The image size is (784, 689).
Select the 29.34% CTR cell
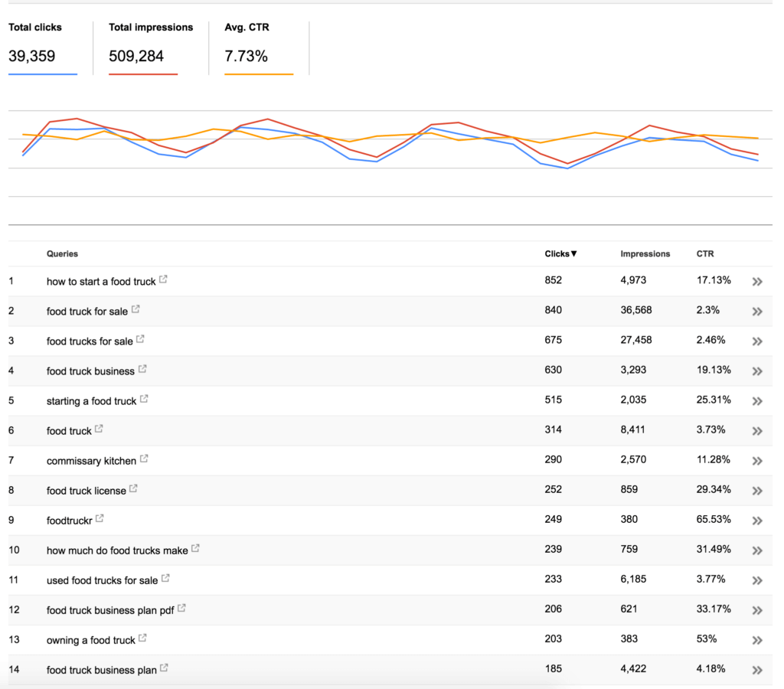click(714, 489)
